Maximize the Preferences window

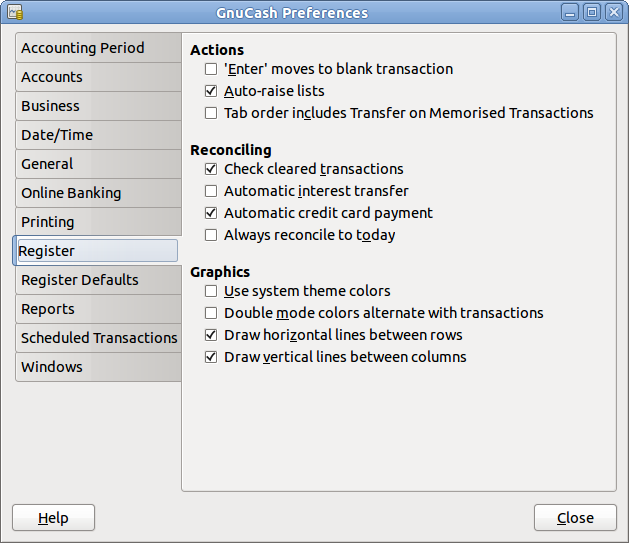tap(592, 12)
